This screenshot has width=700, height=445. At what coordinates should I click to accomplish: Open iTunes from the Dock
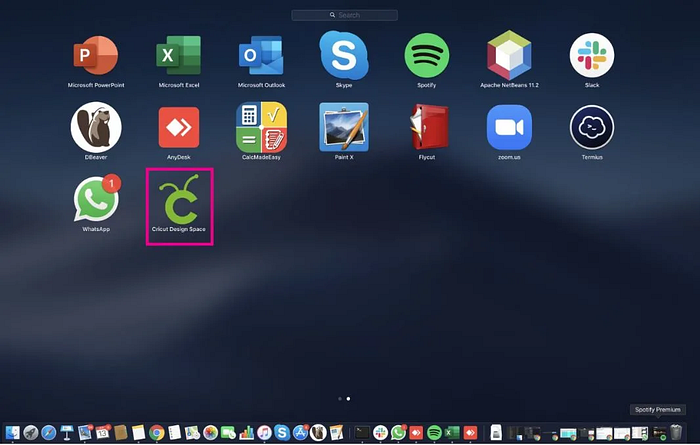264,433
